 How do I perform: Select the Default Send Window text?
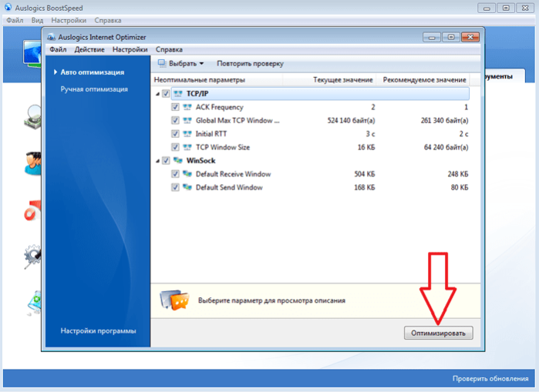[229, 187]
